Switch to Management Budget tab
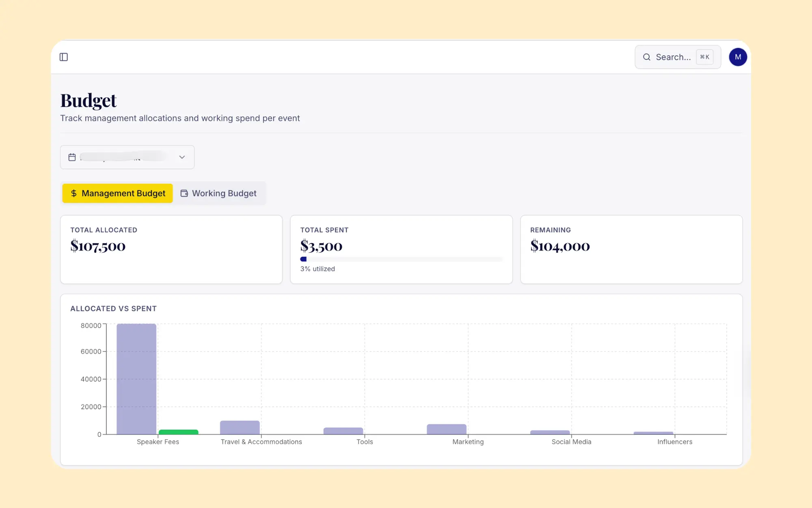This screenshot has height=508, width=812. point(117,193)
